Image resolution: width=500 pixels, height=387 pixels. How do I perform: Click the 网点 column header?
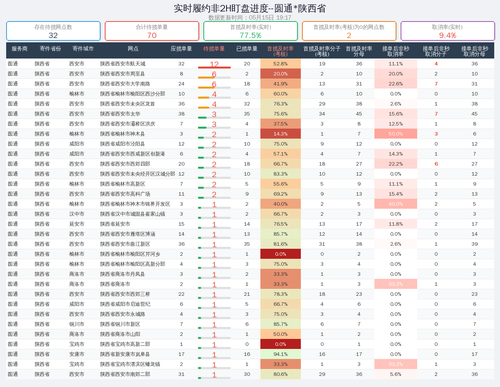[x=133, y=49]
